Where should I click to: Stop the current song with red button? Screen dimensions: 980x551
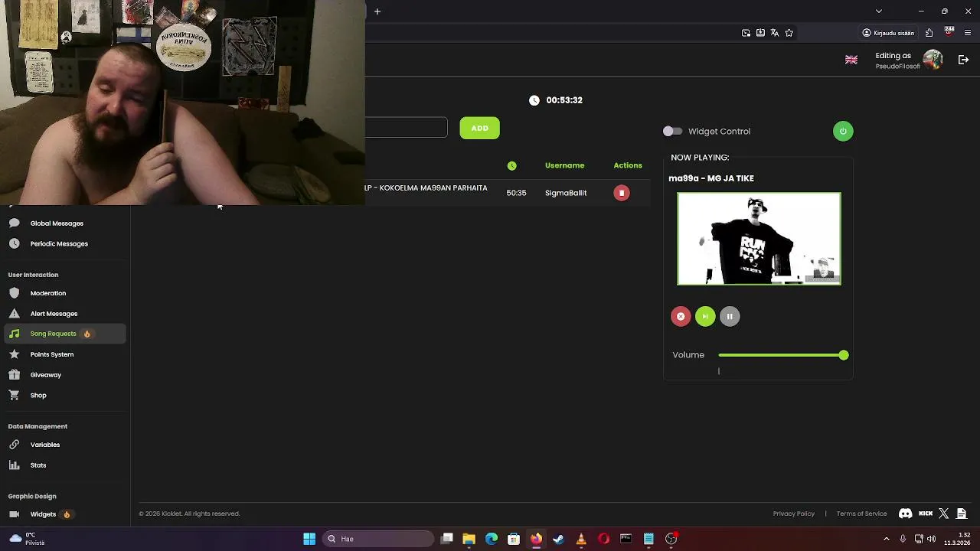pyautogui.click(x=681, y=317)
